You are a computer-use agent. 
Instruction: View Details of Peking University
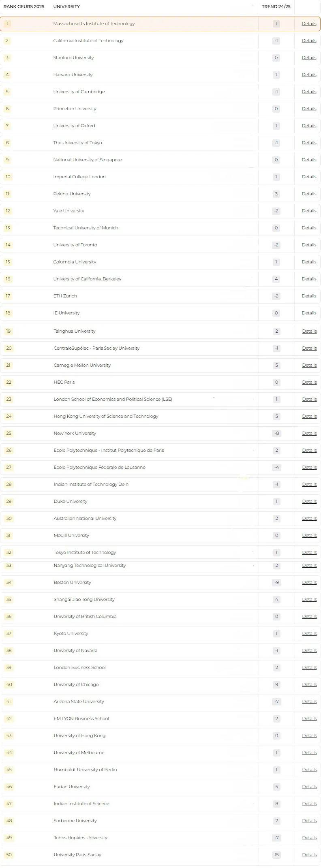click(x=309, y=194)
